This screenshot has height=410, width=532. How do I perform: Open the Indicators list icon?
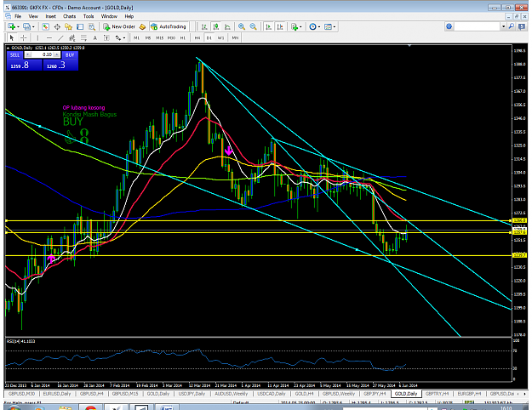point(295,26)
